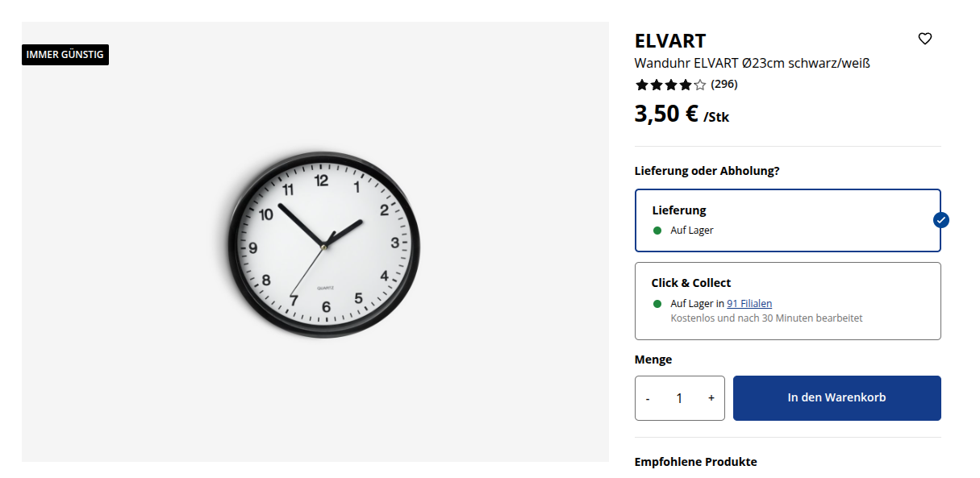Click the wall clock product image
Image resolution: width=980 pixels, height=478 pixels.
[323, 243]
